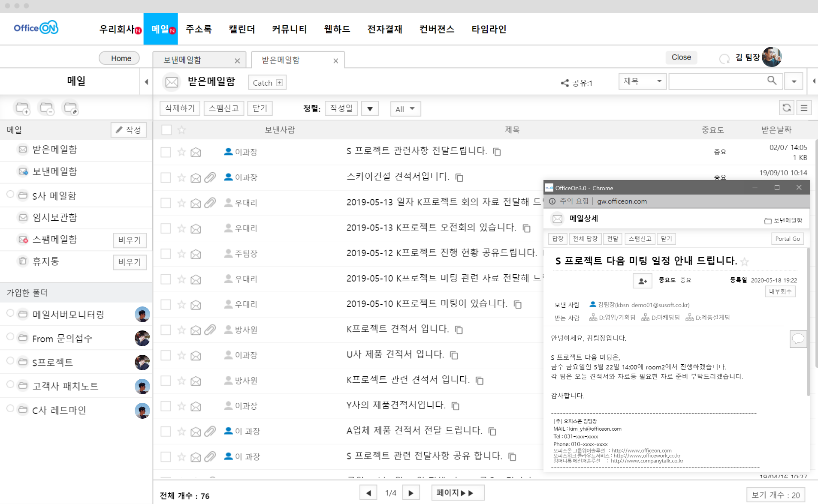Image resolution: width=818 pixels, height=504 pixels.
Task: Check the select-all checkbox in list header
Action: (166, 130)
